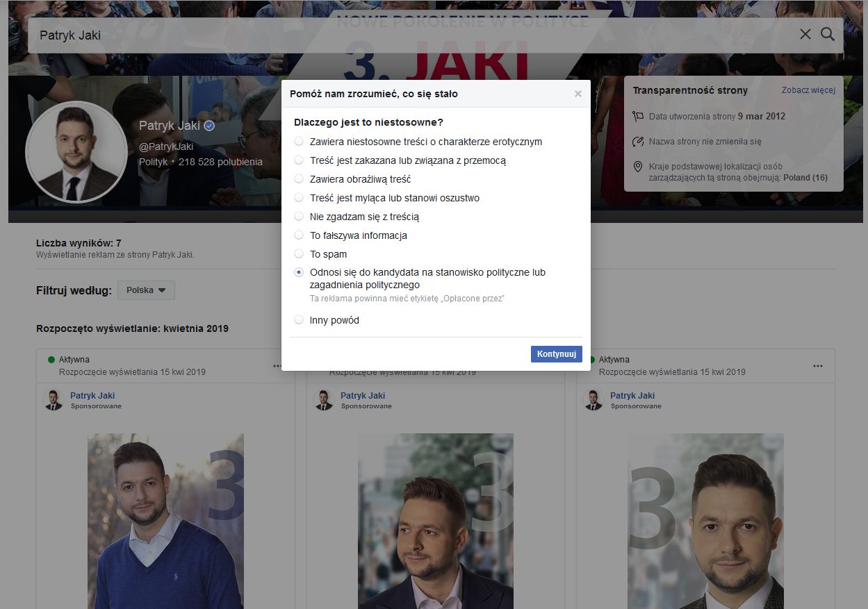Click 'Wyświetlanie reklam ze strony Patryk Jaki.' text

[x=115, y=255]
